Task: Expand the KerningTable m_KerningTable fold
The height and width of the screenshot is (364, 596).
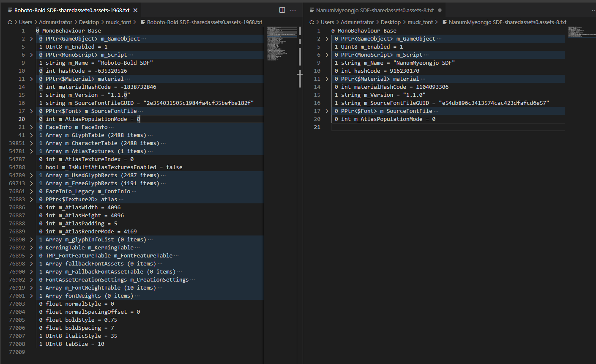Action: click(x=31, y=248)
